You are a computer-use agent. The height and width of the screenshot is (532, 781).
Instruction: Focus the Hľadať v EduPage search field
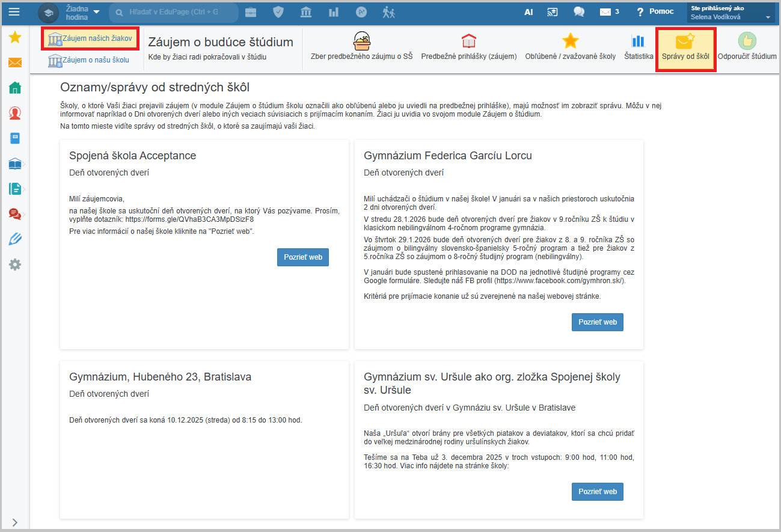click(173, 12)
